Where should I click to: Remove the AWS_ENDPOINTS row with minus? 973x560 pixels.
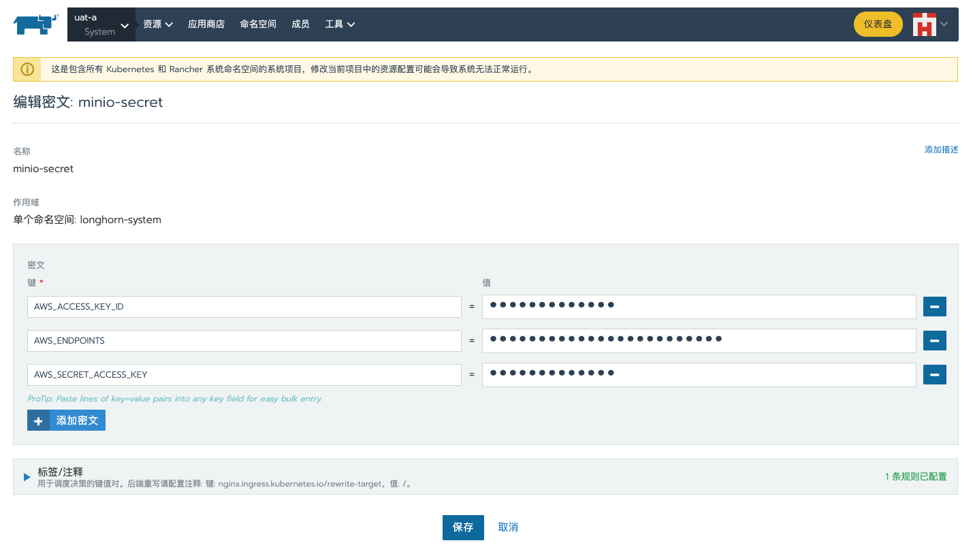coord(935,341)
